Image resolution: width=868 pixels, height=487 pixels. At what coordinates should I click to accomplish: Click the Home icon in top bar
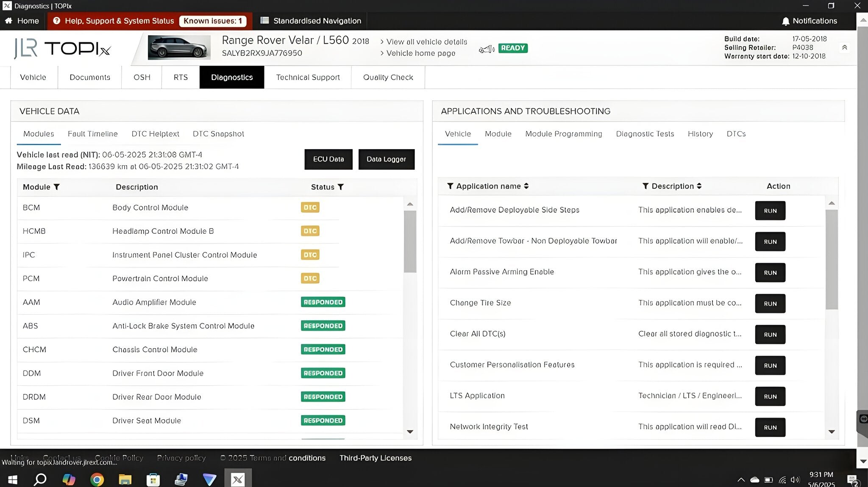[x=8, y=21]
